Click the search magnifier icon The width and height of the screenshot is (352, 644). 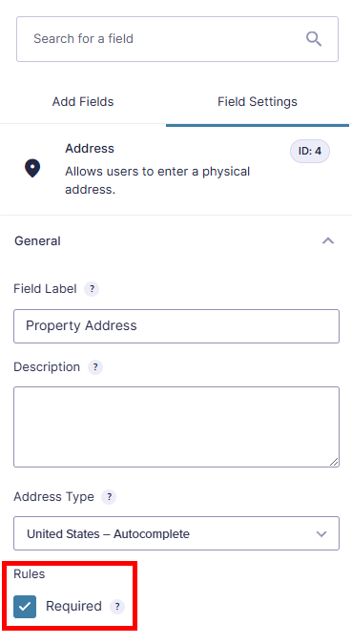pos(314,39)
